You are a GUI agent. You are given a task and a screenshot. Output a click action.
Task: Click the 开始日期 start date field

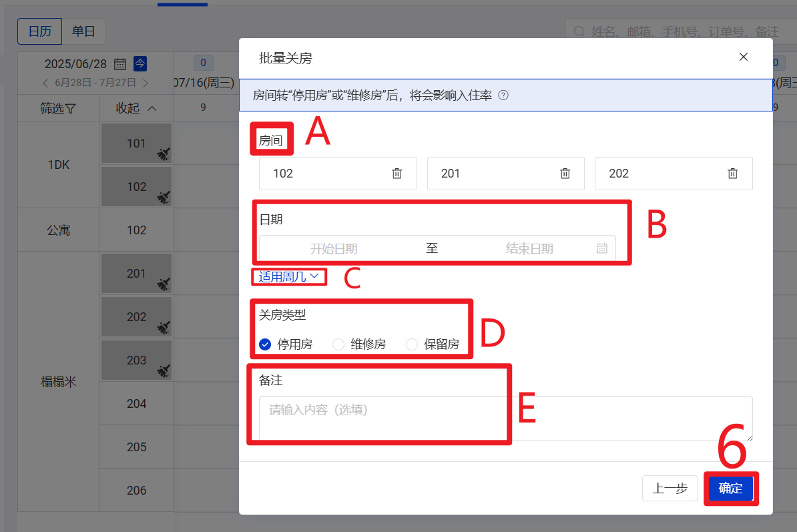pos(334,248)
